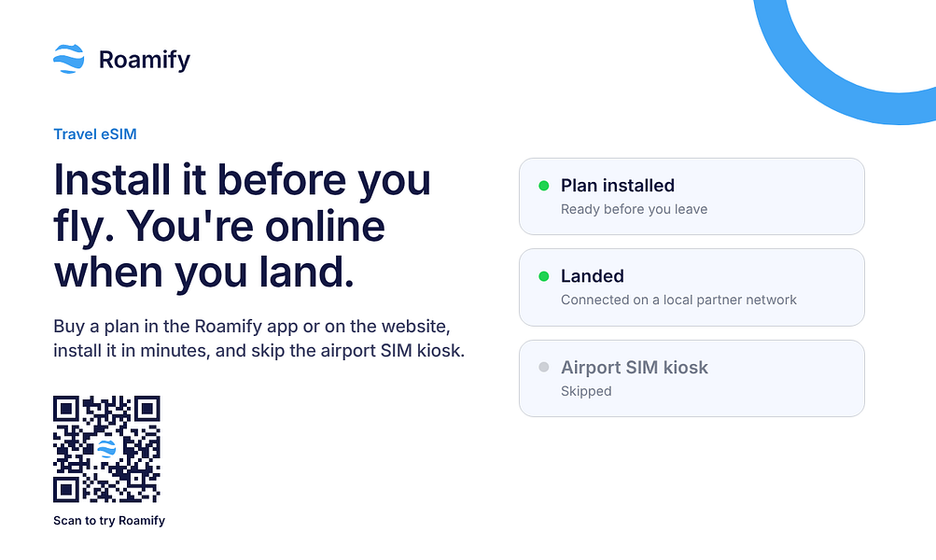
Task: Click the Skipped status text
Action: coord(586,391)
